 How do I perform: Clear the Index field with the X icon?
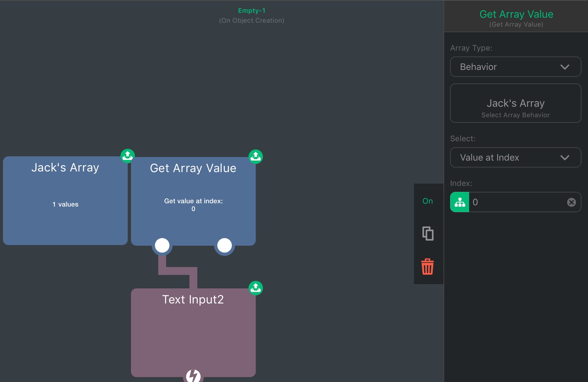pyautogui.click(x=571, y=202)
